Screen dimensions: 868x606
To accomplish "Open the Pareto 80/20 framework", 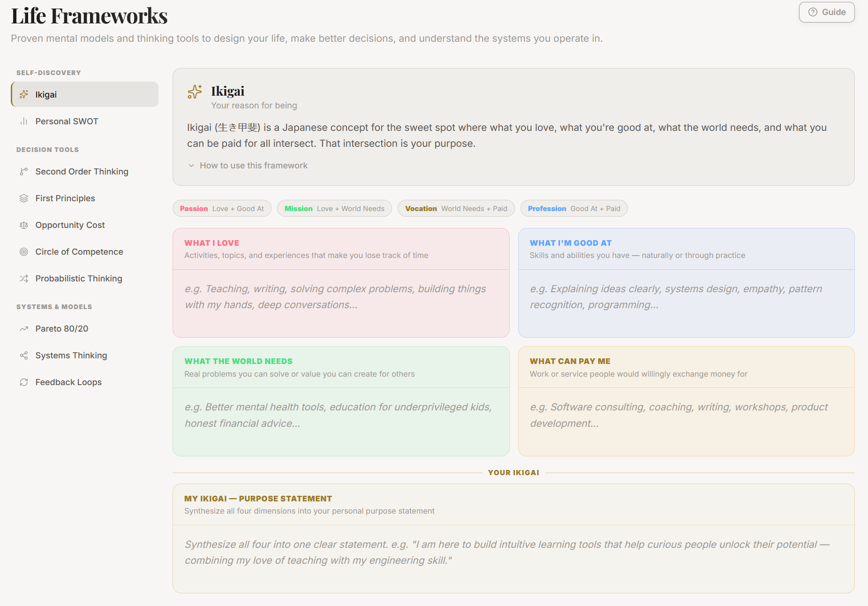I will pos(85,328).
